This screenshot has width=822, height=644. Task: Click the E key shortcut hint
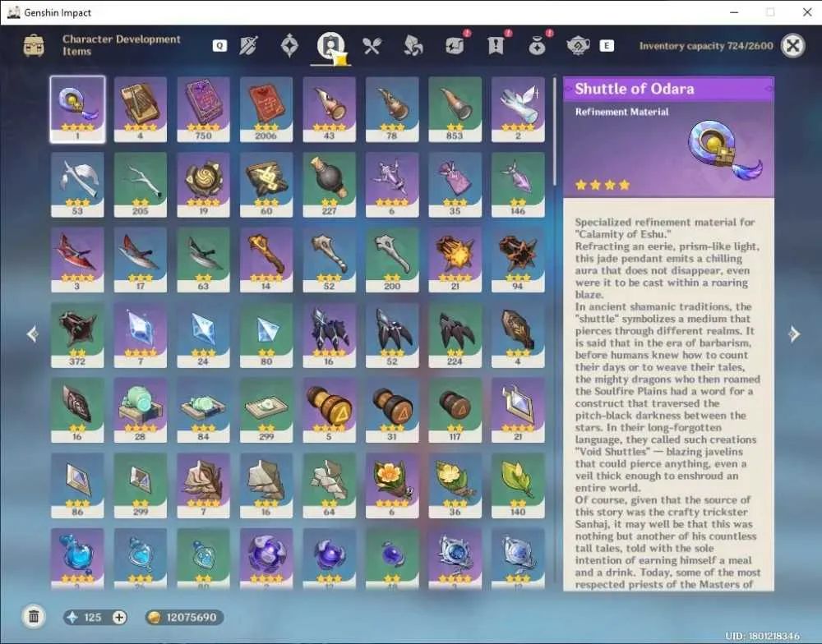[x=607, y=46]
